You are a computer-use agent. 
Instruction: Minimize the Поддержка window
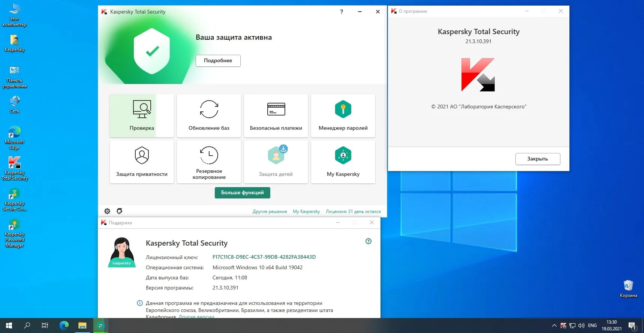pyautogui.click(x=338, y=222)
